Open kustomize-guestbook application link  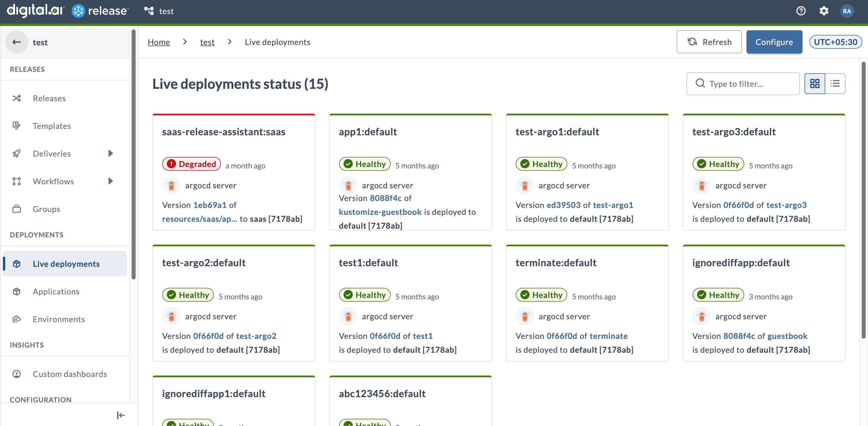coord(380,212)
